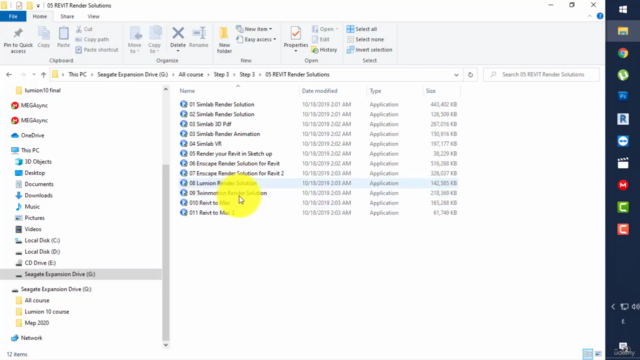The image size is (640, 360).
Task: Click Select all
Action: click(x=362, y=29)
